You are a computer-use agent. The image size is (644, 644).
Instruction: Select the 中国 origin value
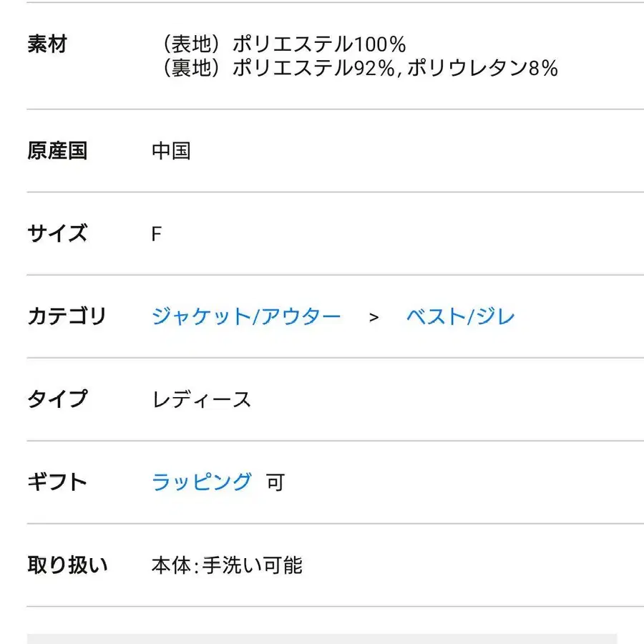click(171, 151)
